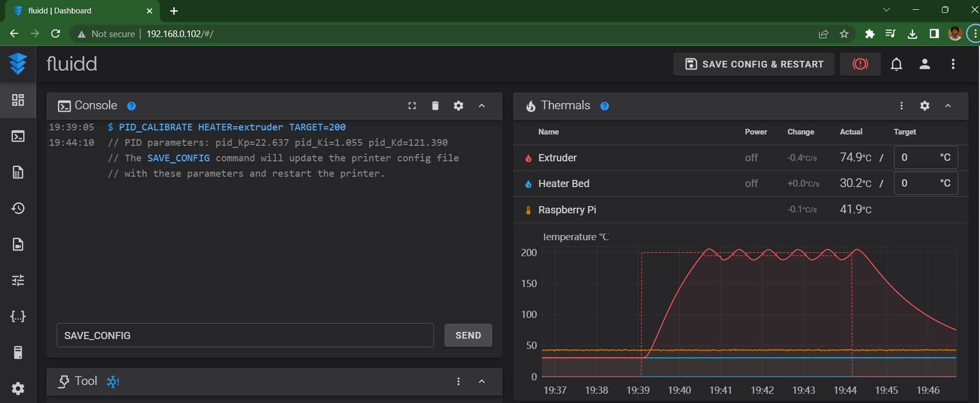Click the Extruder target temperature field
This screenshot has height=403, width=980.
tap(926, 157)
